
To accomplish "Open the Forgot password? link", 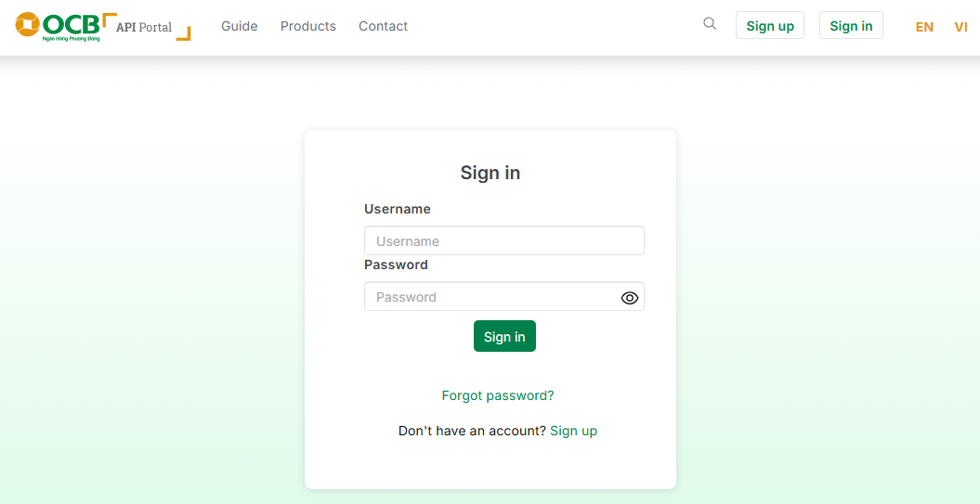I will (x=498, y=395).
